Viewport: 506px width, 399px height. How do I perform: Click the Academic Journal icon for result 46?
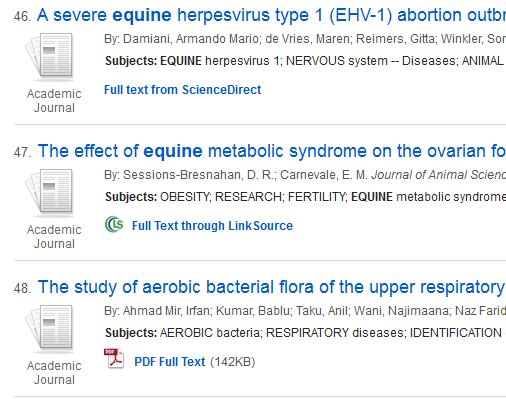[x=49, y=56]
